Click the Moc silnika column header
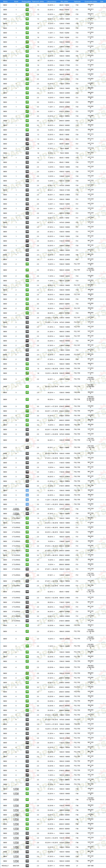The width and height of the screenshot is (106, 868). [x=64, y=1]
